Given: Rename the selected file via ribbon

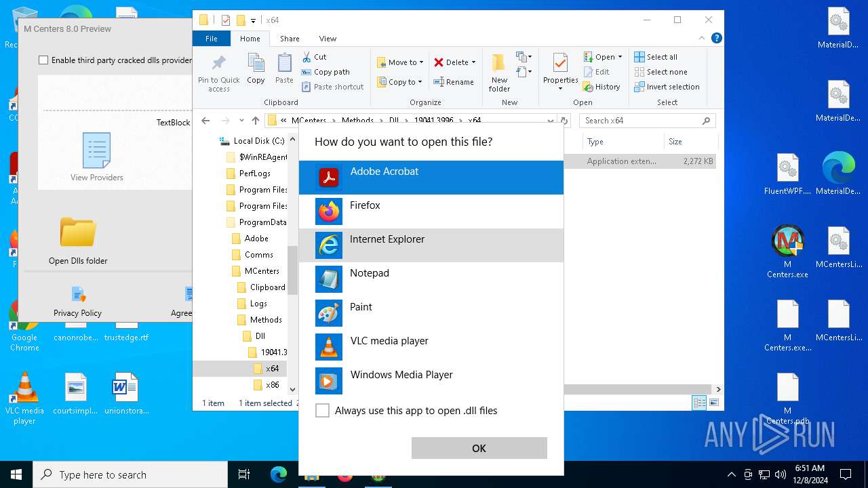Looking at the screenshot, I should [x=454, y=82].
